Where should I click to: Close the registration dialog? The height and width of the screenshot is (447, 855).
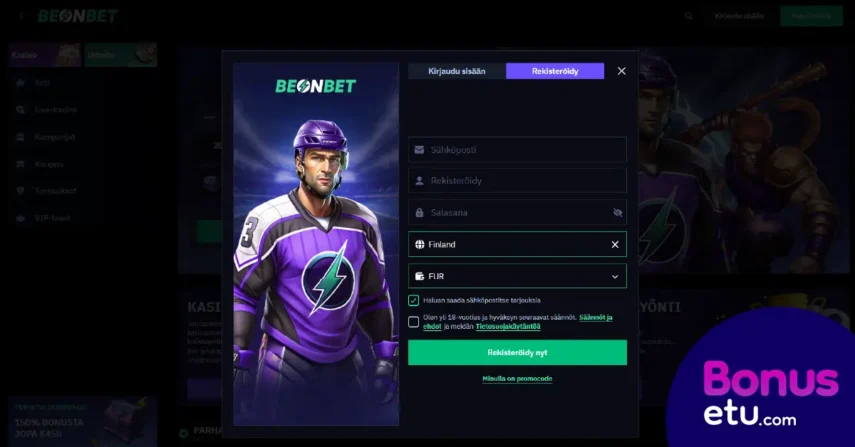(x=621, y=71)
